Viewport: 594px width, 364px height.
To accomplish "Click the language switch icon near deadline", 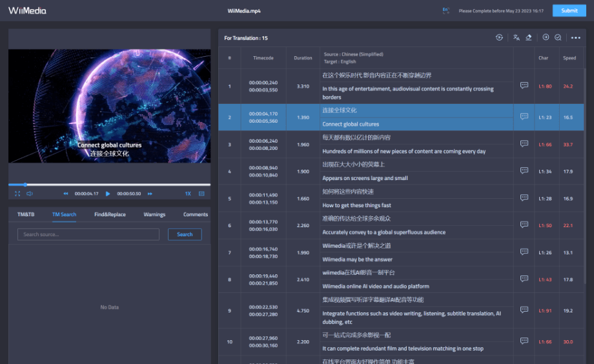I will tap(446, 10).
